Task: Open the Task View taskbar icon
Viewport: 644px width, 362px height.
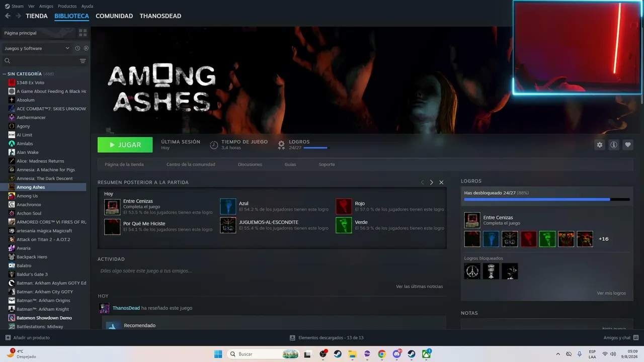Action: point(307,354)
